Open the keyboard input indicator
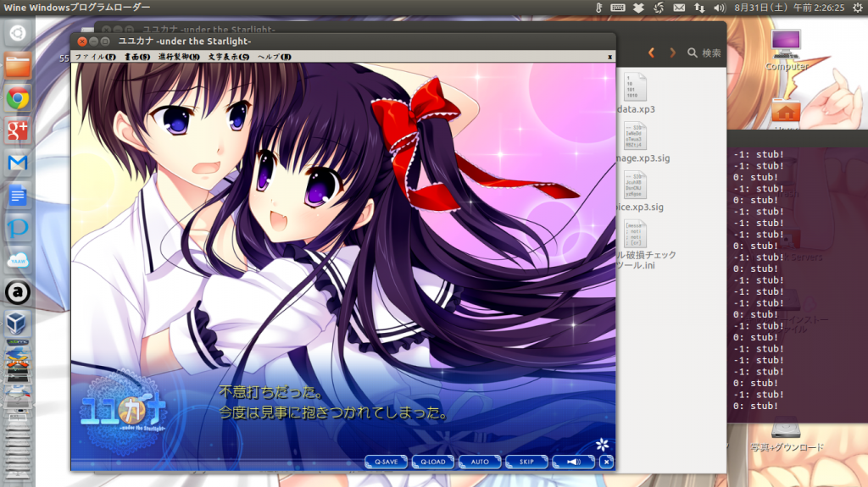Viewport: 868px width, 487px height. click(618, 8)
